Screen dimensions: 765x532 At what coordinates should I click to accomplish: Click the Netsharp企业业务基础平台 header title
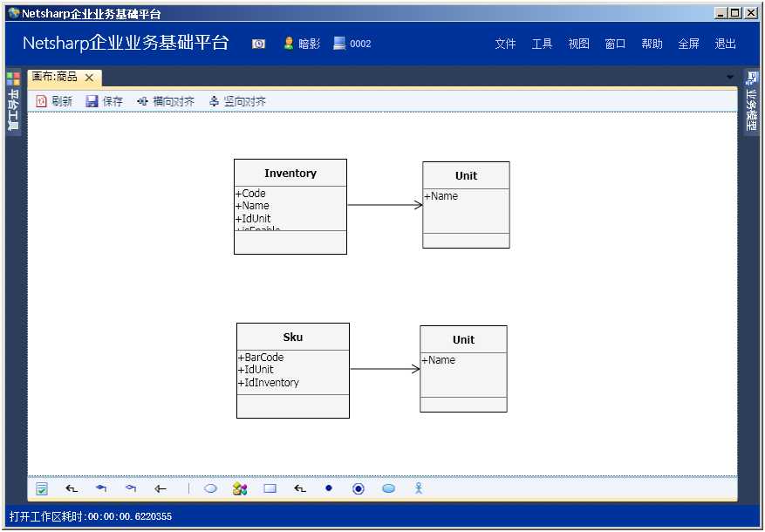click(x=126, y=43)
